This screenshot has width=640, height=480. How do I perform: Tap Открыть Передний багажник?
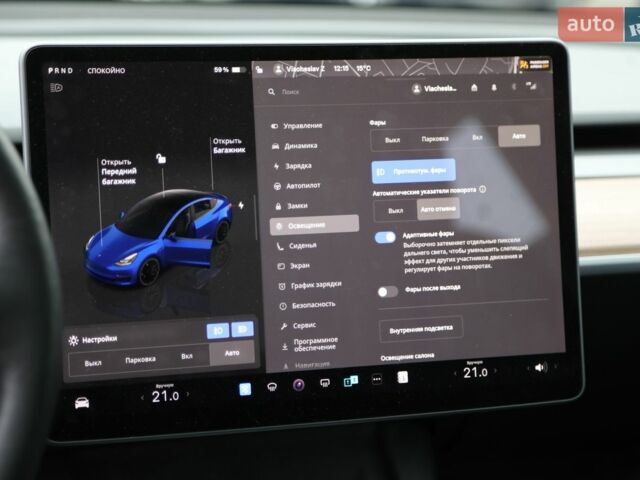click(118, 172)
